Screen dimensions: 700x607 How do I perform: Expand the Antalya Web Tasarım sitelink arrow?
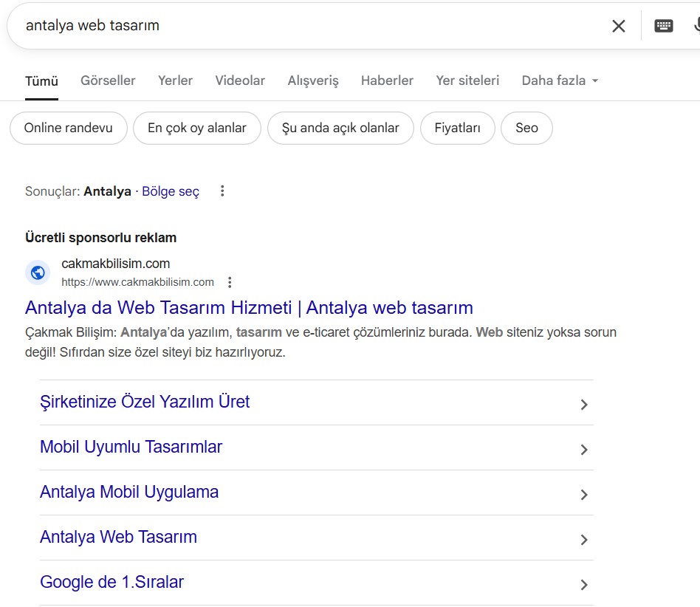point(583,540)
